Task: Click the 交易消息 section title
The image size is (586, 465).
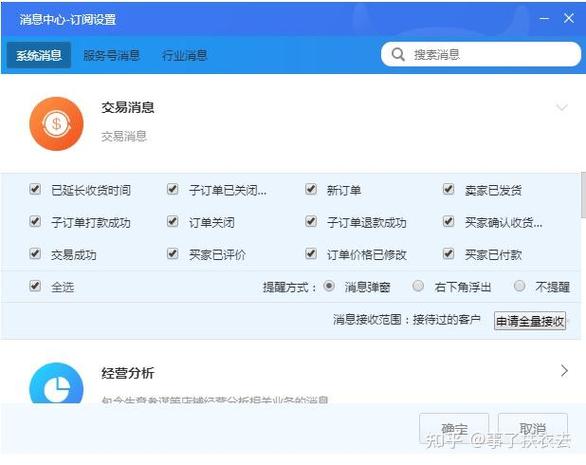Action: [128, 108]
